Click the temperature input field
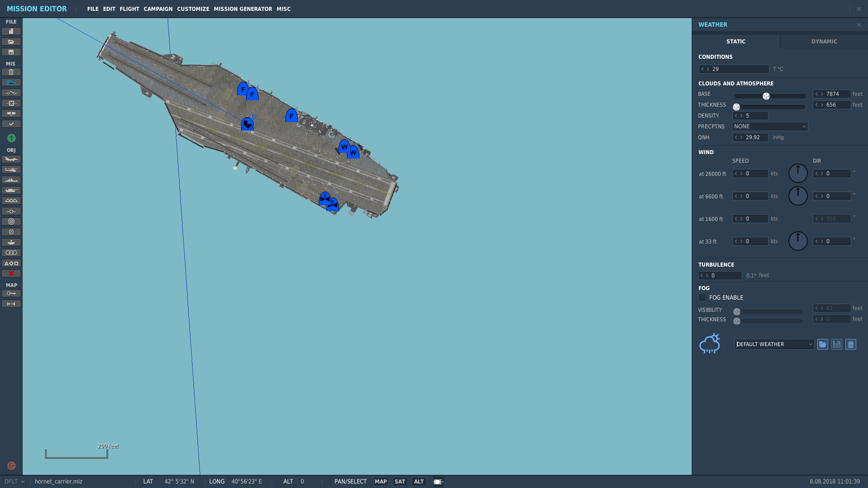The width and height of the screenshot is (868, 488). pyautogui.click(x=734, y=69)
